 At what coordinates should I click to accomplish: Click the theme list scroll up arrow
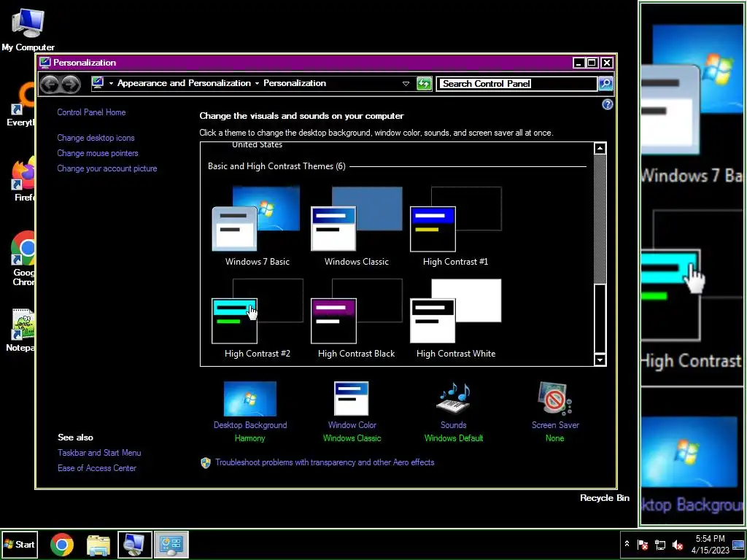tap(600, 149)
